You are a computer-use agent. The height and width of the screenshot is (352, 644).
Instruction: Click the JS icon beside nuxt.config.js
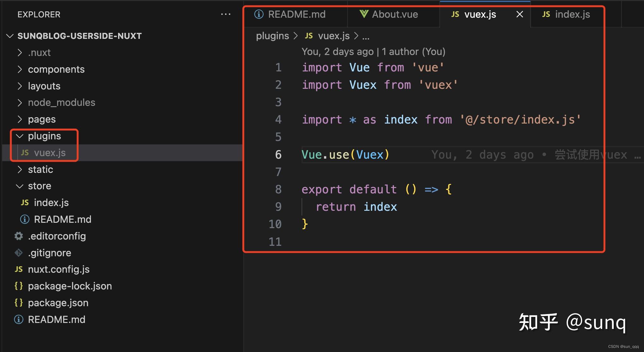(x=19, y=269)
